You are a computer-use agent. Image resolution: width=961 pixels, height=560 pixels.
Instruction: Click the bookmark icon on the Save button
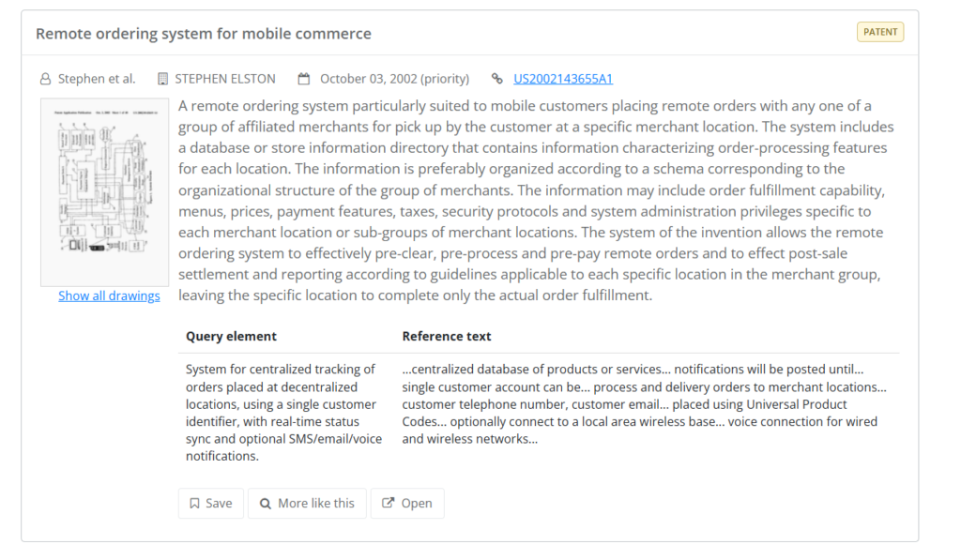pyautogui.click(x=194, y=504)
